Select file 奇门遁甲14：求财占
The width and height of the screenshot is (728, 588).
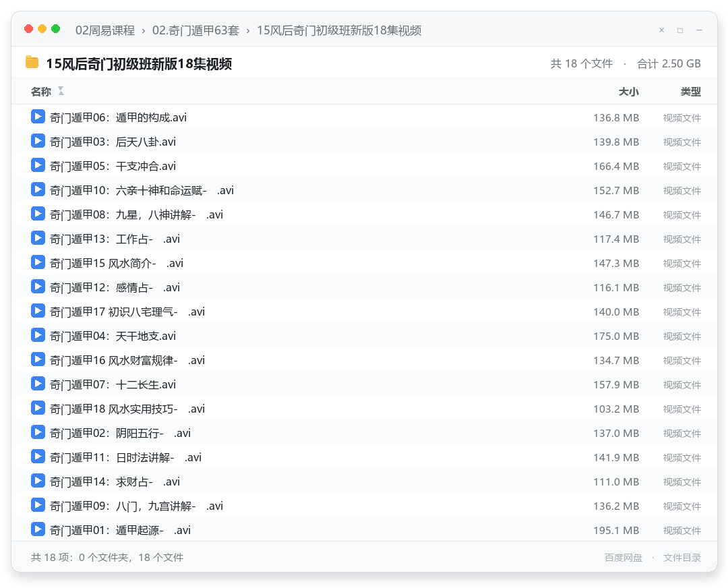364,481
